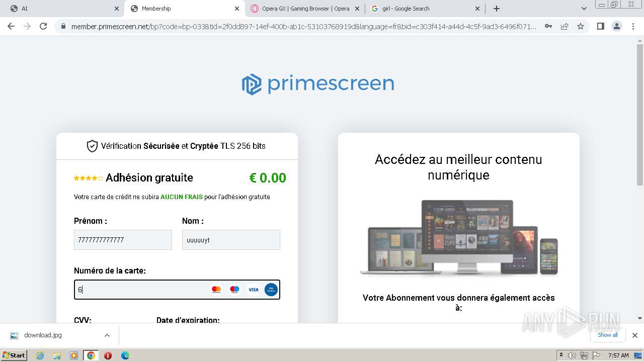Click the address bar URL

[x=303, y=26]
